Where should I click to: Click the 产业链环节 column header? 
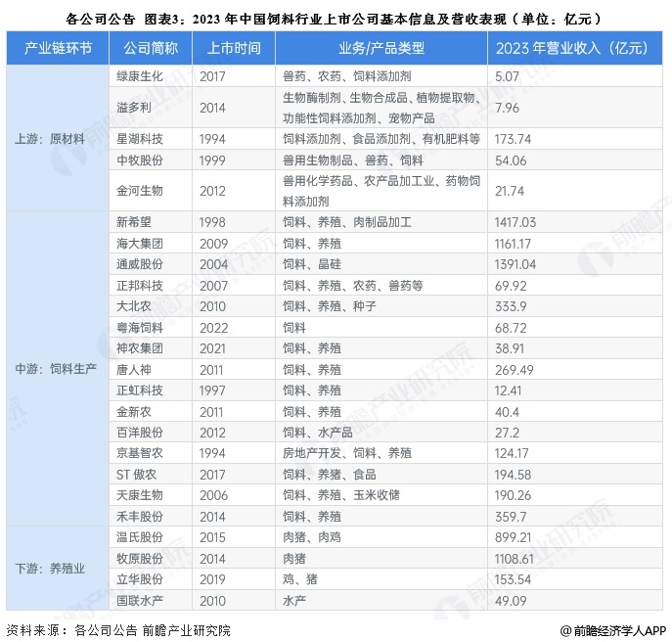[58, 48]
